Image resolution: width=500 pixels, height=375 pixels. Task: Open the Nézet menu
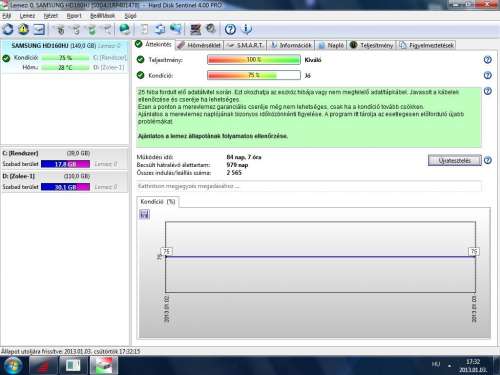pyautogui.click(x=51, y=16)
